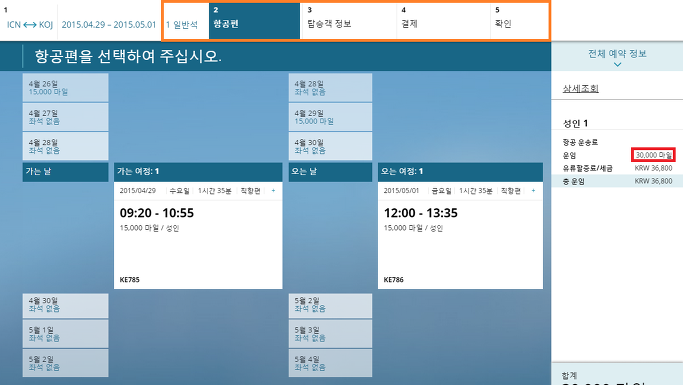The image size is (683, 385).
Task: Choose departure date 4월 26일 15,000 마일
Action: click(x=65, y=88)
